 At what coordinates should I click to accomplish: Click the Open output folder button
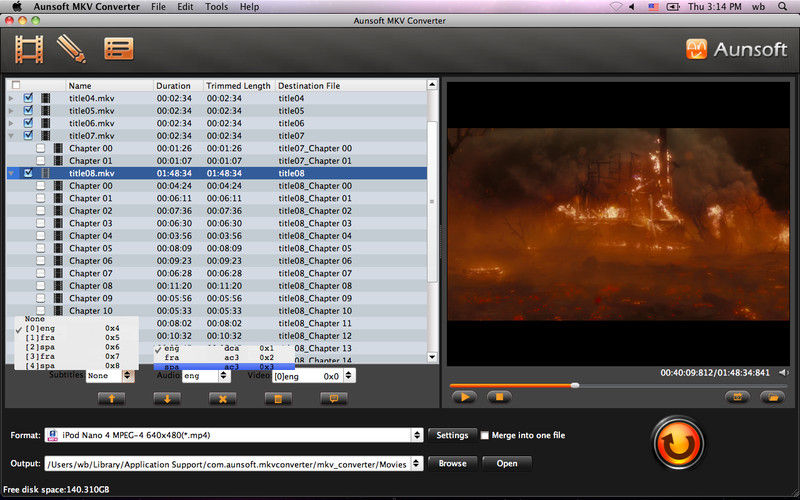pos(507,463)
